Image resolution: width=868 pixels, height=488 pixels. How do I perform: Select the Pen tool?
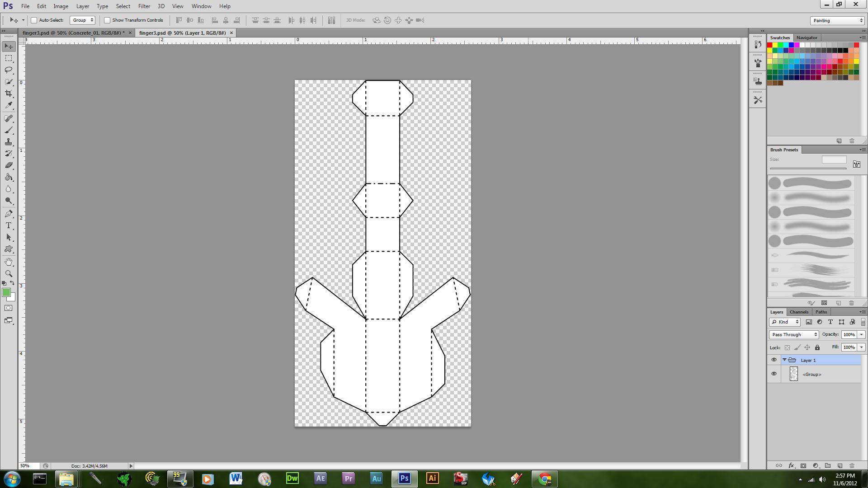click(9, 214)
